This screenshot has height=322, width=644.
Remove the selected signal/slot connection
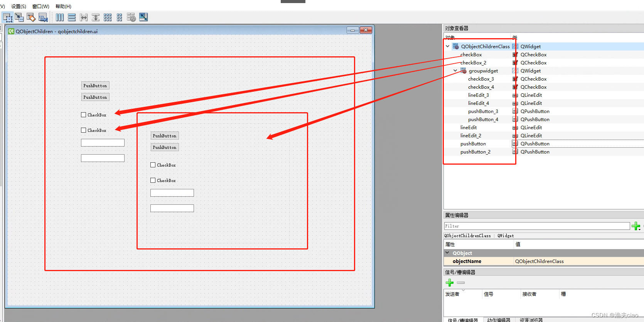461,283
